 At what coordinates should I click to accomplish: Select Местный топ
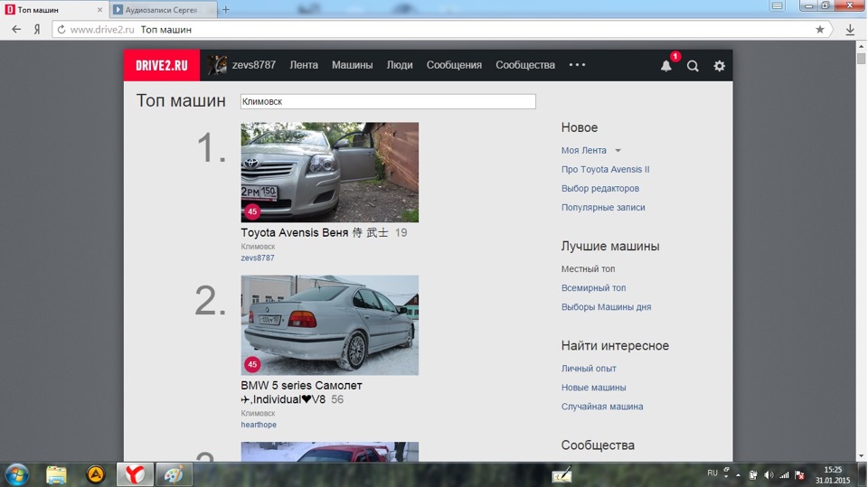589,269
